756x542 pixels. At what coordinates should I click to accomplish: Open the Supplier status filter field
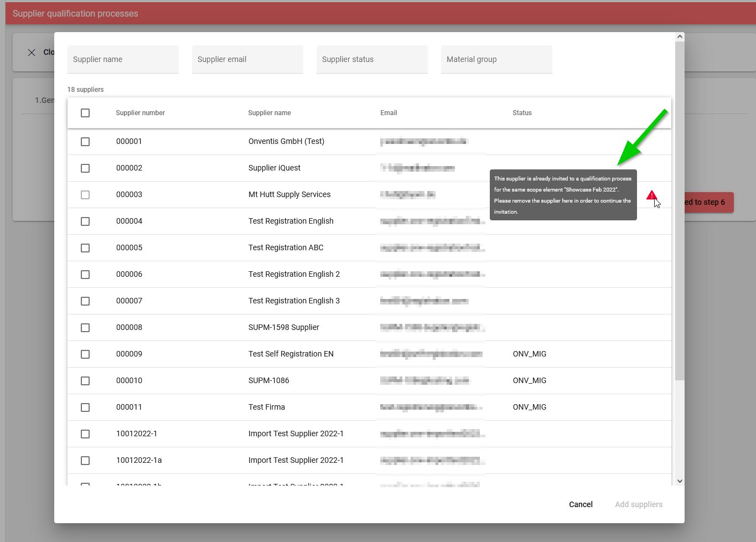(x=372, y=59)
